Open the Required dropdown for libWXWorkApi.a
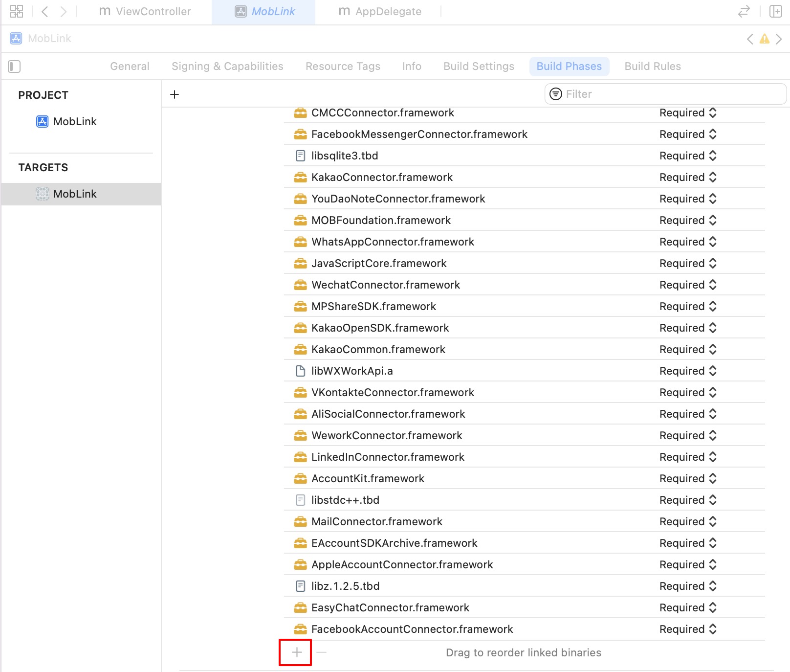 tap(687, 371)
